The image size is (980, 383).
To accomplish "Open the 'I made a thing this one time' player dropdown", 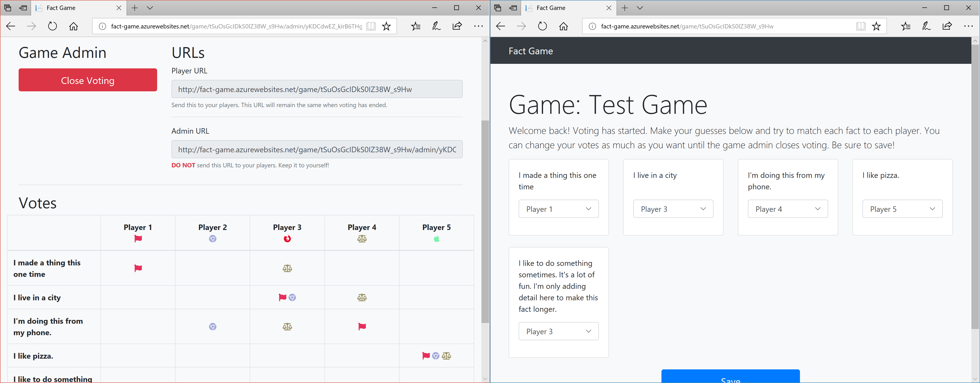I will click(558, 209).
